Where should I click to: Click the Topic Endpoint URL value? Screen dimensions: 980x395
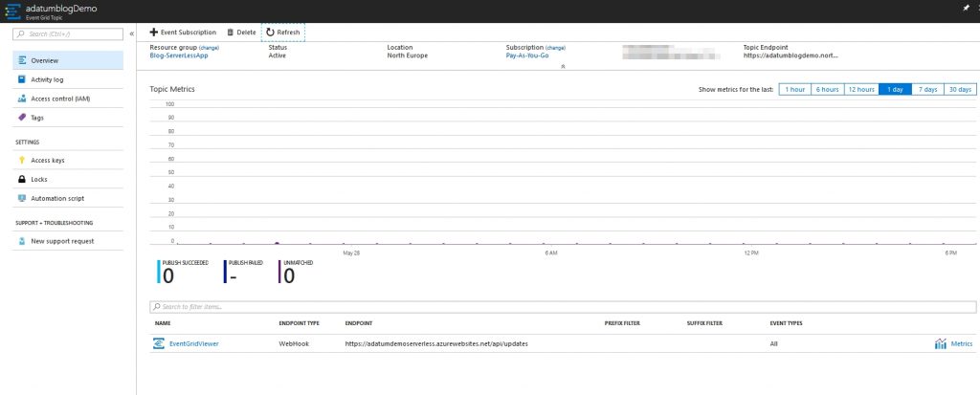click(x=790, y=55)
